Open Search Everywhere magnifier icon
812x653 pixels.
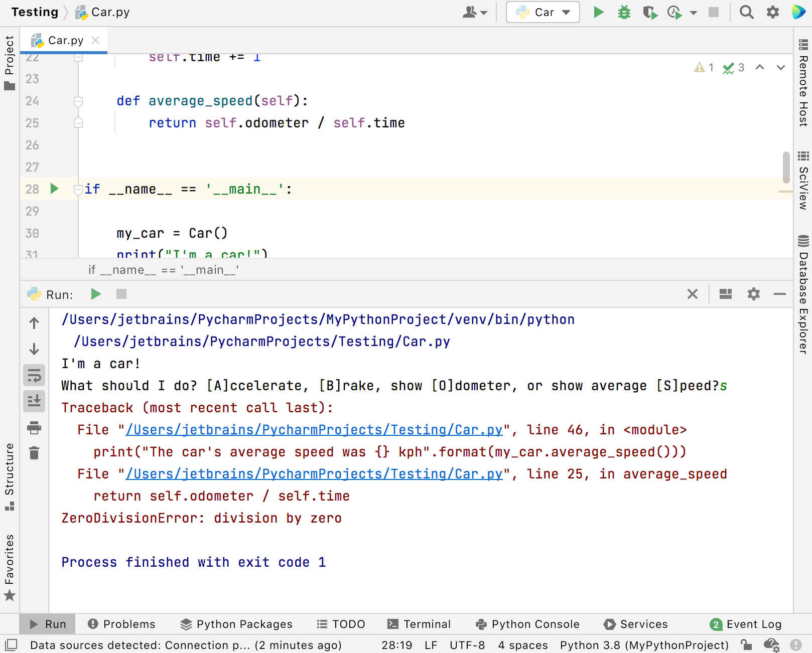point(746,12)
